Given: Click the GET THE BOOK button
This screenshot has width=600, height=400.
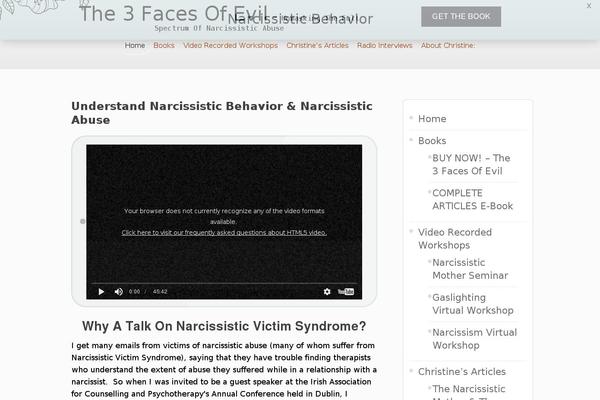Looking at the screenshot, I should 461,16.
